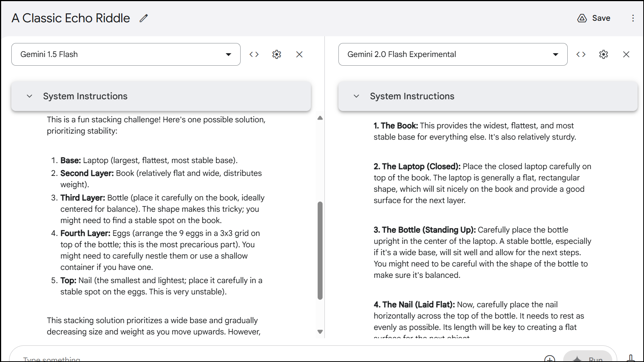
Task: Get code for the Gemini 1.5 Flash panel
Action: click(254, 54)
